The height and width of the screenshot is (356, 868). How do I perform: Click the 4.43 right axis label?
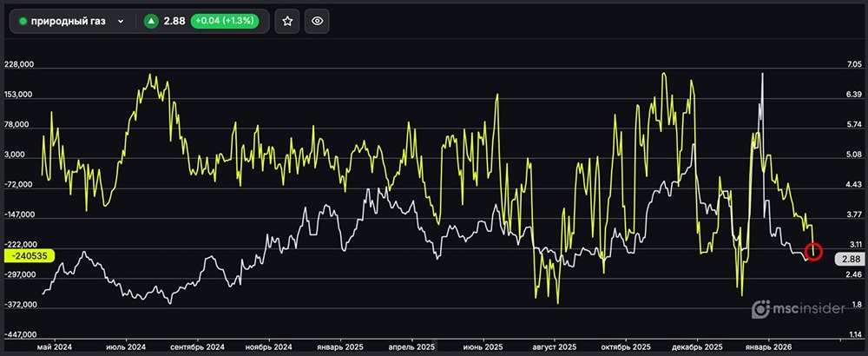click(x=854, y=184)
